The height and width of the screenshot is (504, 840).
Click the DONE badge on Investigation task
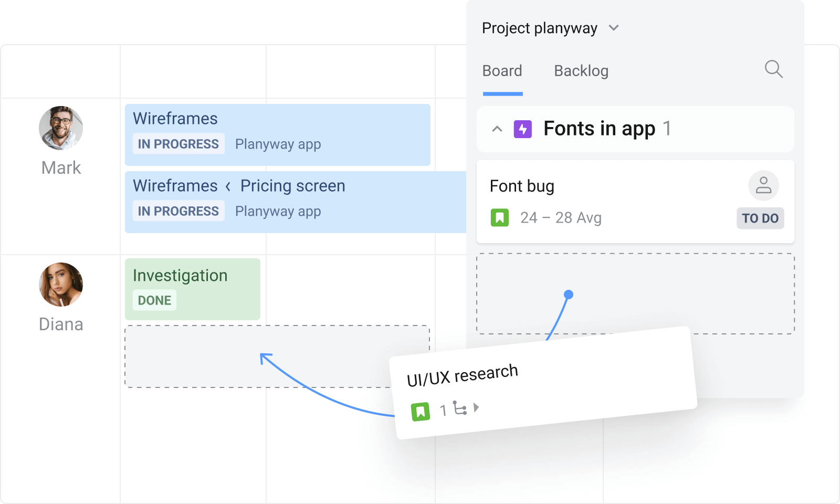click(x=153, y=300)
